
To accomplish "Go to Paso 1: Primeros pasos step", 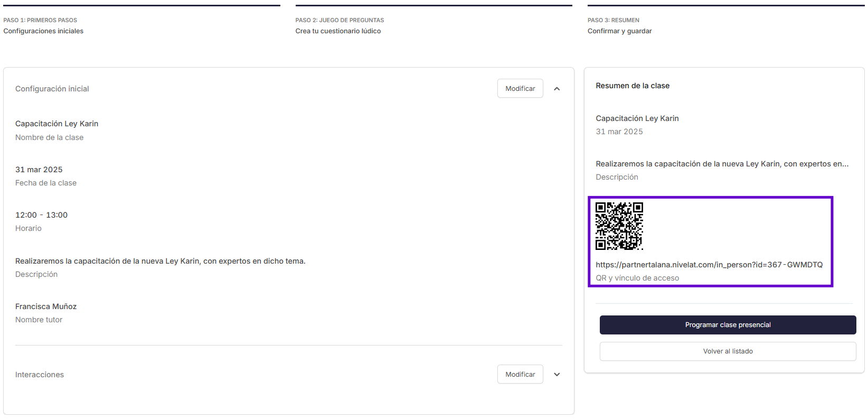I will (40, 20).
